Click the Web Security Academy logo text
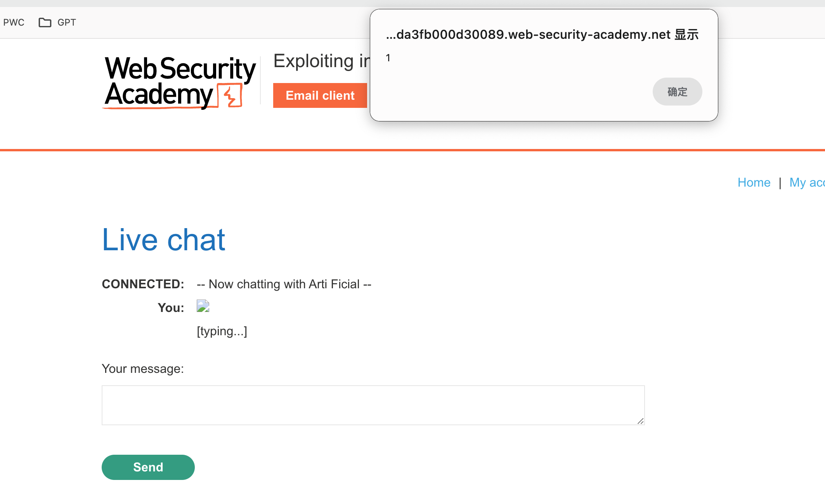 tap(179, 81)
